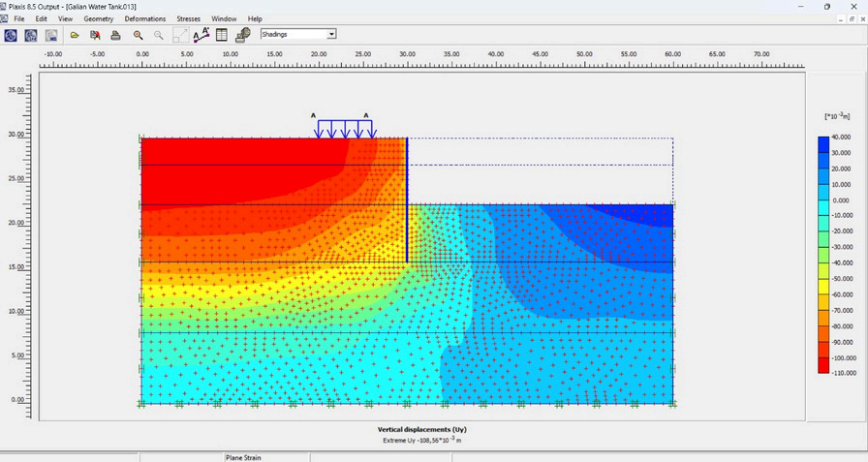The image size is (868, 462).
Task: Click the 0.00 mark on vertical ruler
Action: 17,399
